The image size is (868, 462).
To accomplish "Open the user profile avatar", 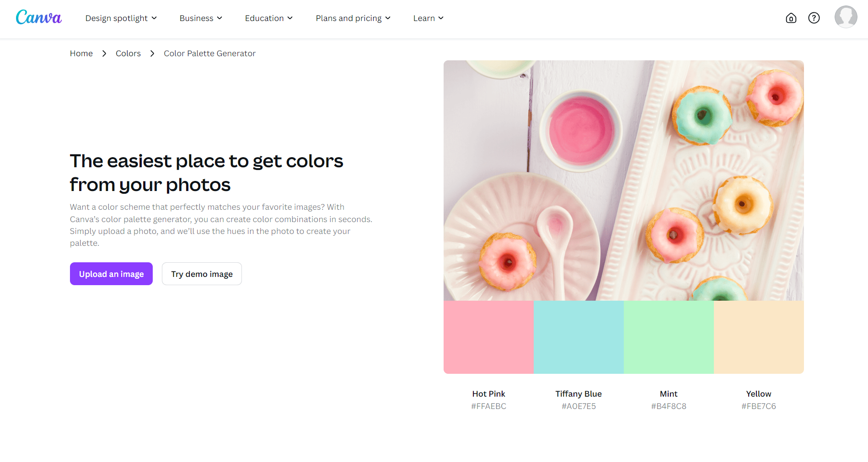I will (846, 17).
